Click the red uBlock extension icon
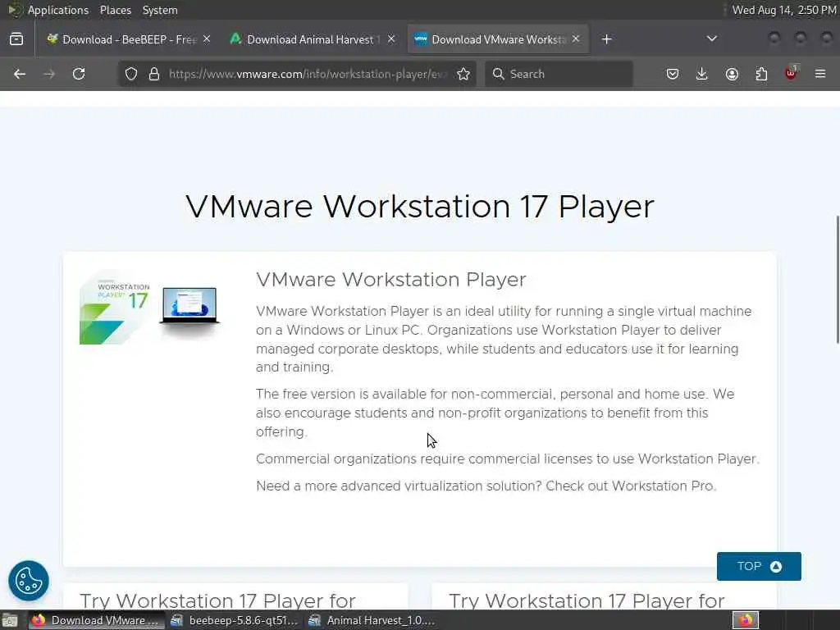The height and width of the screenshot is (630, 840). (791, 73)
